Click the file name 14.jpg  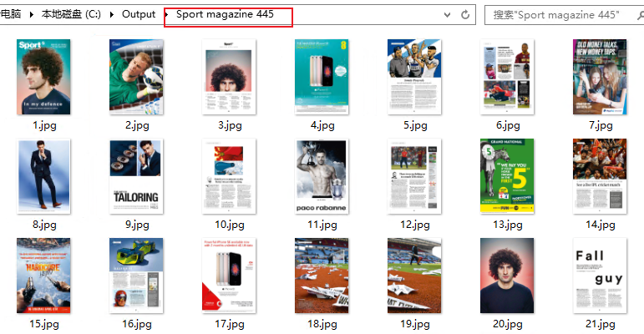tap(601, 225)
